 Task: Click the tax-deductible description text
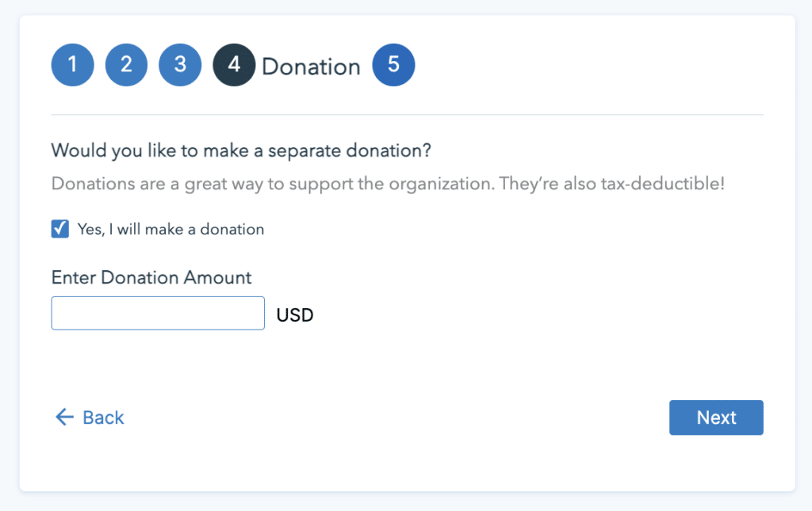tap(388, 184)
